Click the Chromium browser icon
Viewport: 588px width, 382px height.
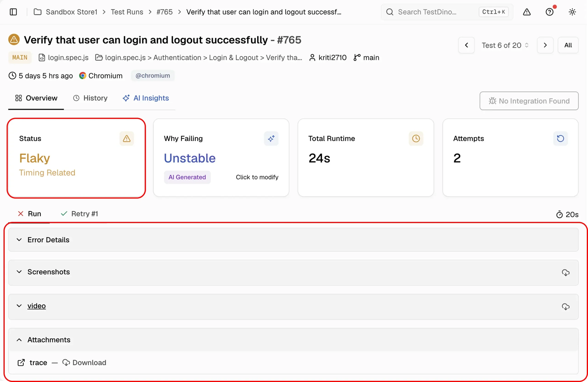click(82, 75)
